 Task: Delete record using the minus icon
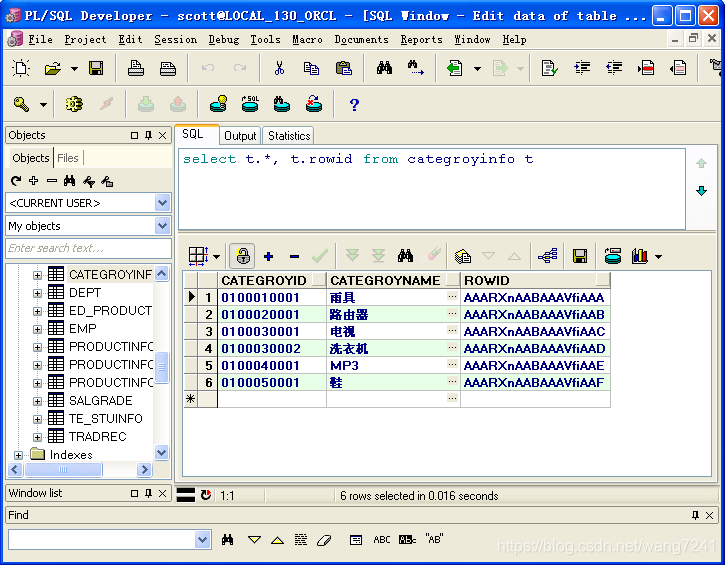tap(294, 256)
